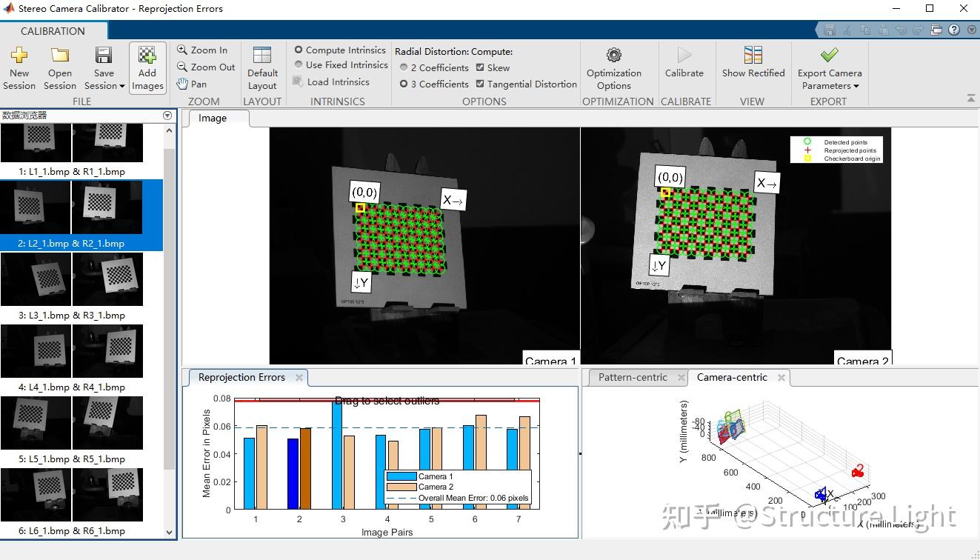Toggle the Tangential Distortion checkbox
This screenshot has width=980, height=560.
pyautogui.click(x=480, y=84)
